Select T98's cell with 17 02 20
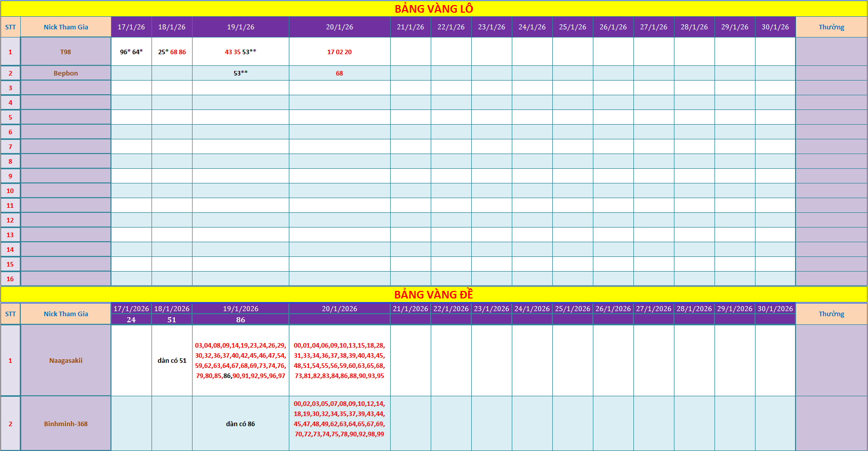Viewport: 868px width, 451px height. [339, 52]
